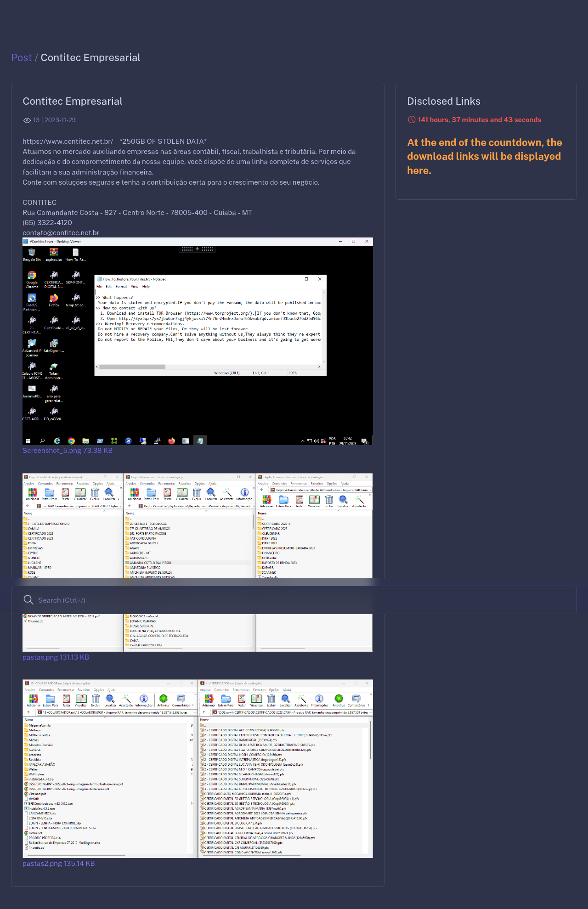
Task: Open the path dropdown in the Depto Pessoal.rar window
Action: click(254, 506)
